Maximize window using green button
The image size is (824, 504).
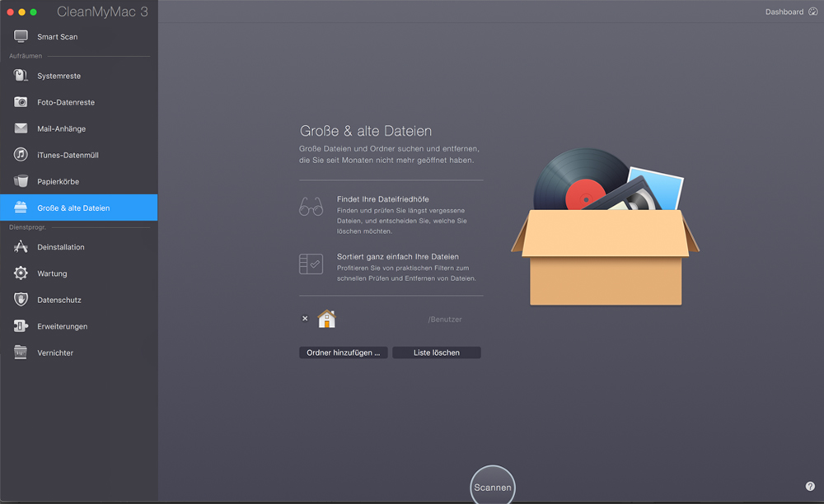point(33,12)
